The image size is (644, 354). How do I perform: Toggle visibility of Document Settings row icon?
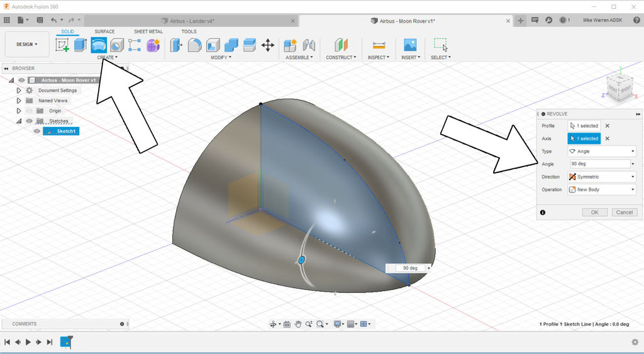[29, 91]
